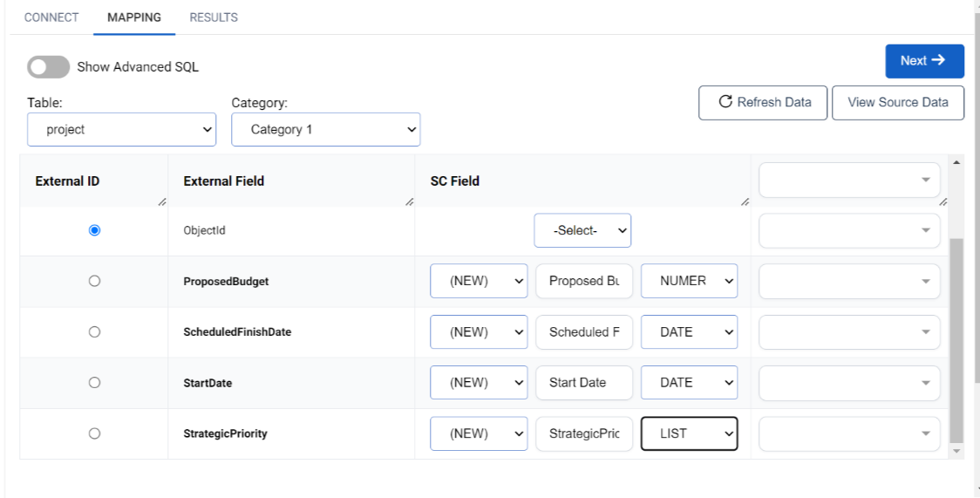Click the table scrollbar down arrow
This screenshot has height=498, width=980.
(956, 451)
